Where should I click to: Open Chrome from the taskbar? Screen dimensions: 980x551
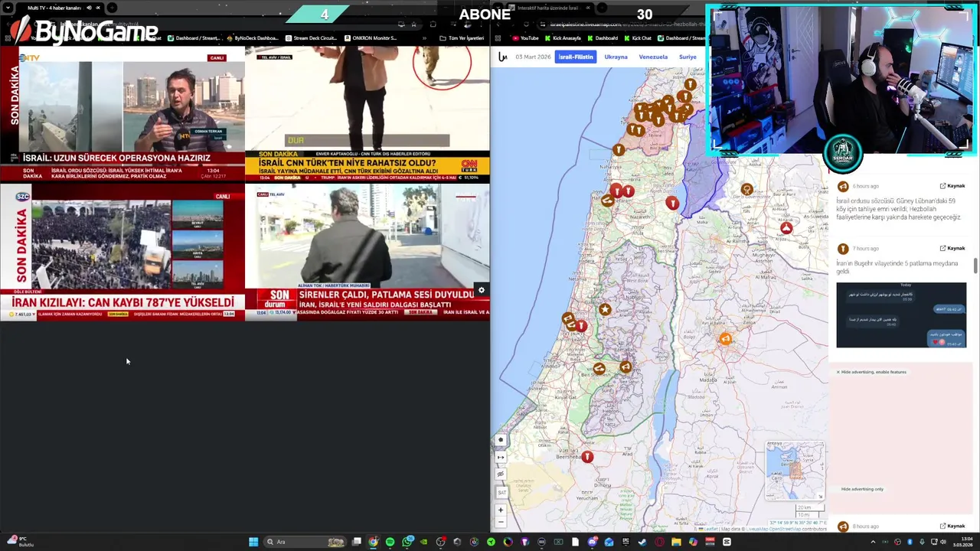[374, 542]
